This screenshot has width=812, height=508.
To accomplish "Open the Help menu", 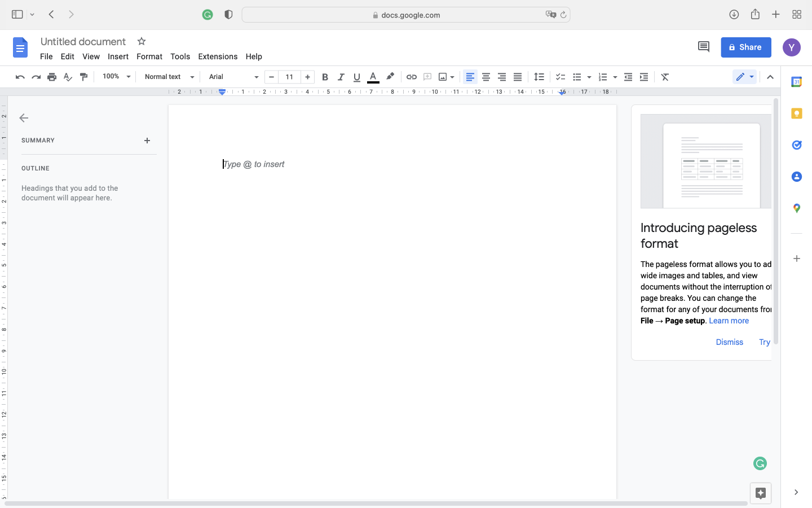I will [x=254, y=56].
